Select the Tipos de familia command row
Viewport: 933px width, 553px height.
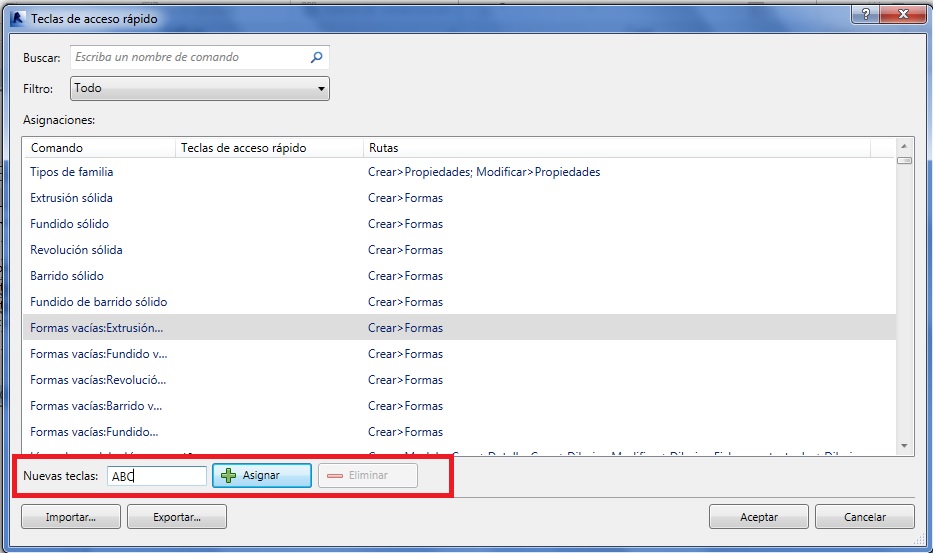(72, 172)
